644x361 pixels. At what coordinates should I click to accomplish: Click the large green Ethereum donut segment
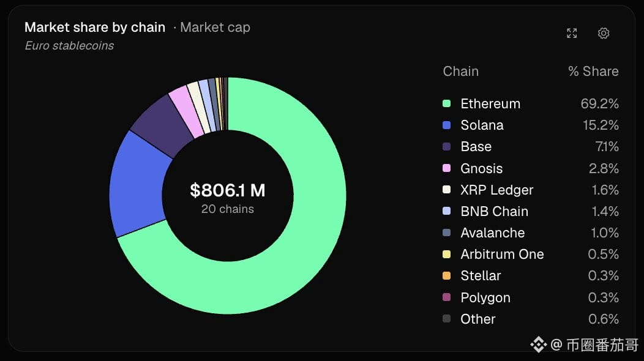[x=312, y=230]
